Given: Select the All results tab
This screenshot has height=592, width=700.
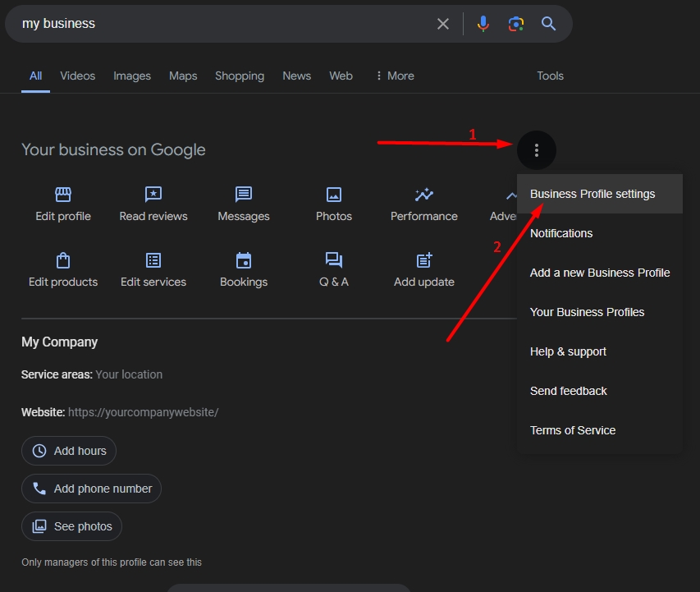Looking at the screenshot, I should (36, 76).
